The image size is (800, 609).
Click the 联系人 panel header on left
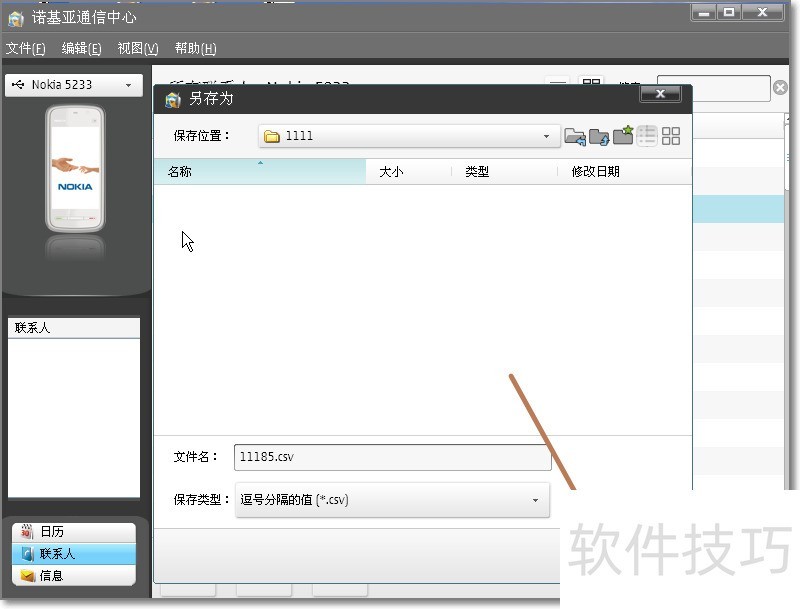[74, 328]
